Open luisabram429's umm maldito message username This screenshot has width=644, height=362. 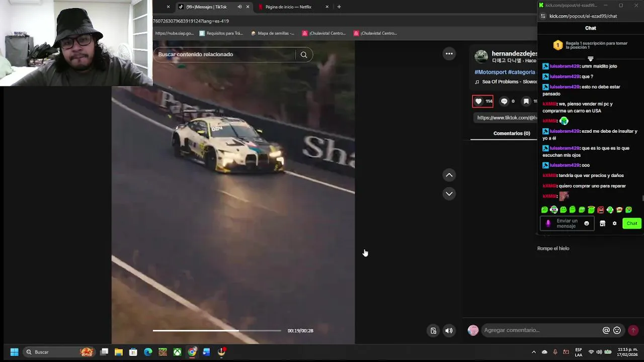tap(565, 66)
